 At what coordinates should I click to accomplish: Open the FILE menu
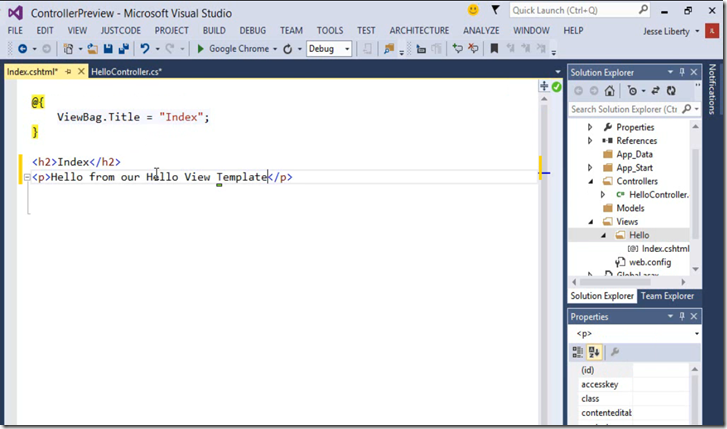pos(15,31)
